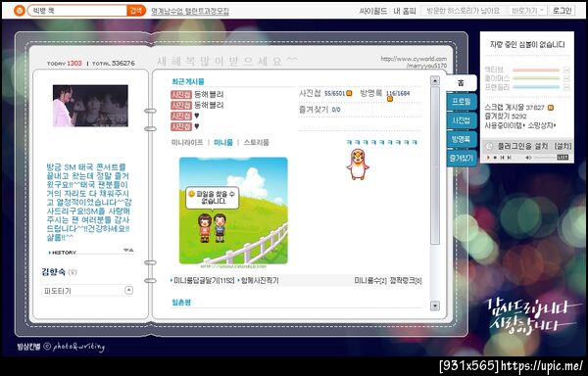The image size is (588, 376).
Task: Switch to the 홈 tab
Action: coord(461,82)
